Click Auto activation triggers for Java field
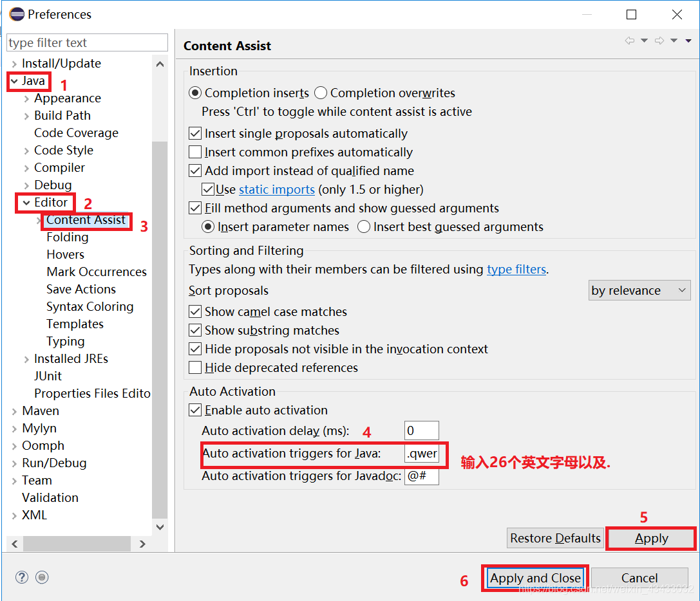Screen dimensions: 700x601 (421, 454)
